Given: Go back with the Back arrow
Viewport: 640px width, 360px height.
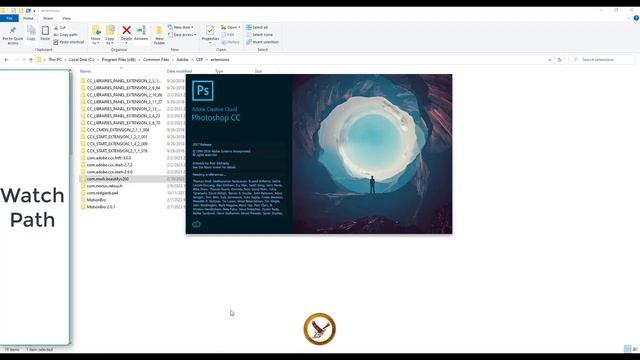Looking at the screenshot, I should pos(6,60).
